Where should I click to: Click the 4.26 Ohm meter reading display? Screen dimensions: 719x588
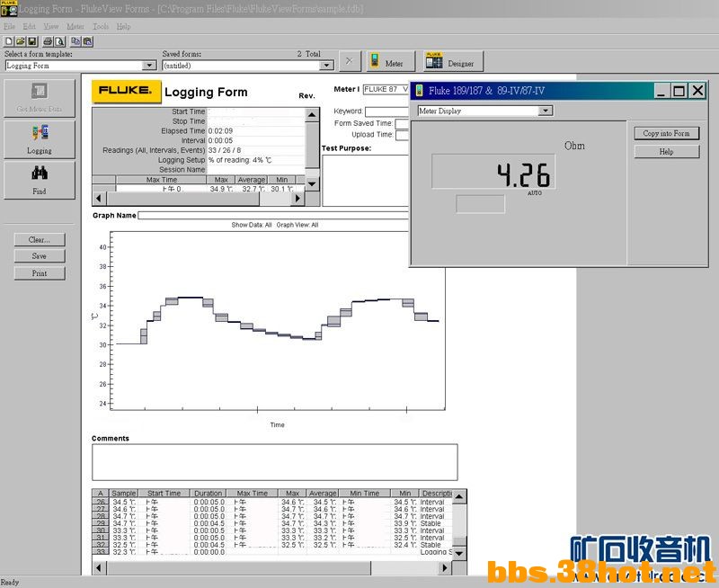coord(493,172)
